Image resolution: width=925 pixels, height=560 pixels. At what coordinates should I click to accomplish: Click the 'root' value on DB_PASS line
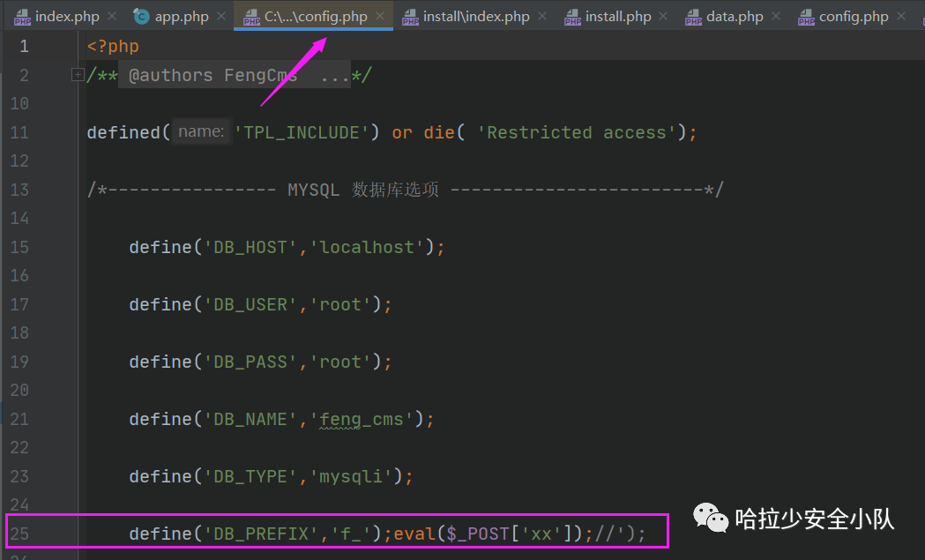pyautogui.click(x=340, y=362)
